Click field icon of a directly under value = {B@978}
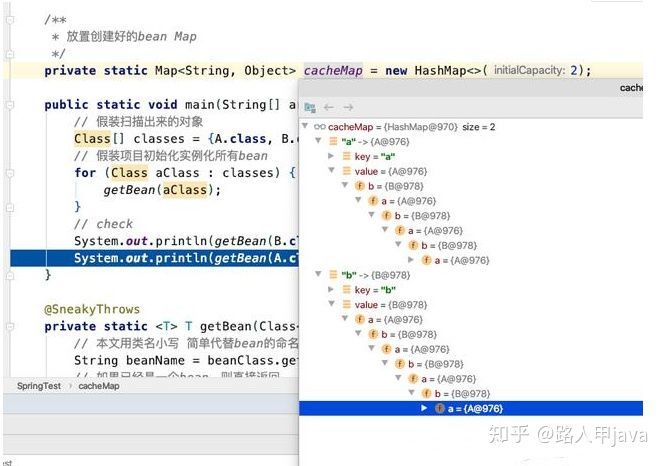The image size is (666, 466). click(x=360, y=319)
